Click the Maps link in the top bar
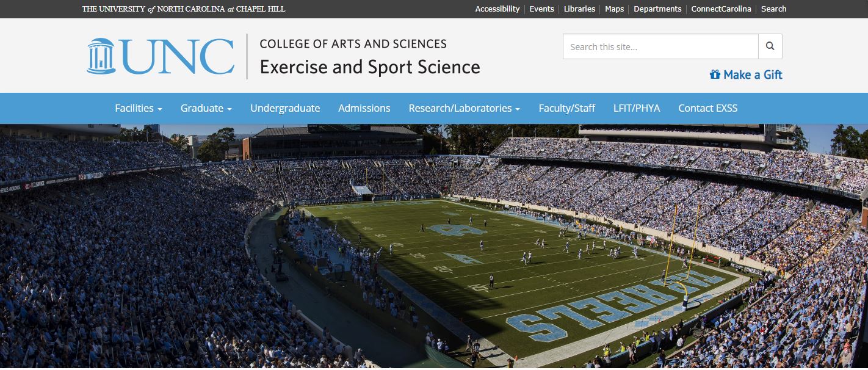This screenshot has height=370, width=868. (x=614, y=9)
